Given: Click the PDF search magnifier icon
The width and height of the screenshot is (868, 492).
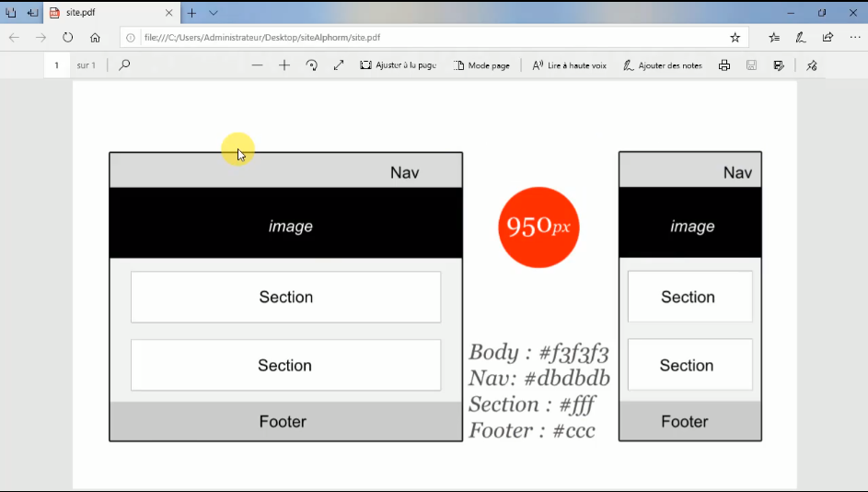Looking at the screenshot, I should [124, 65].
